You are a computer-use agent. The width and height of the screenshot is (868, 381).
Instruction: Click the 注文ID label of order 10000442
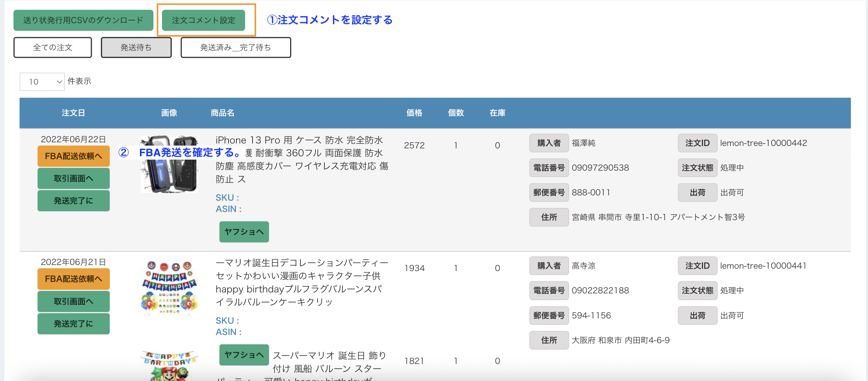pos(697,143)
